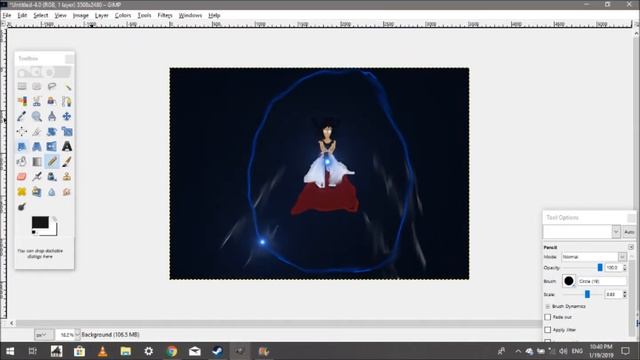Click the horizontal scrollbar left arrow
640x360 pixels.
click(x=11, y=323)
